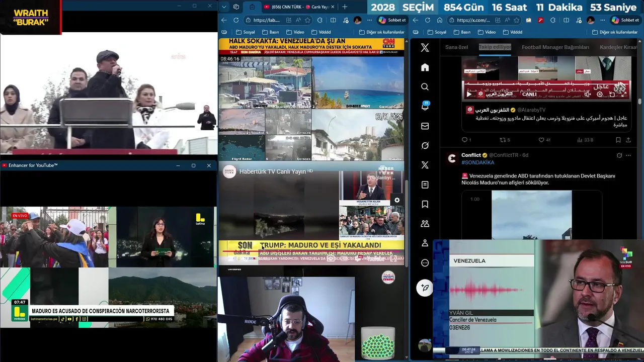Image resolution: width=644 pixels, height=362 pixels.
Task: Click red extension icon in x.com toolbar
Action: click(x=540, y=20)
